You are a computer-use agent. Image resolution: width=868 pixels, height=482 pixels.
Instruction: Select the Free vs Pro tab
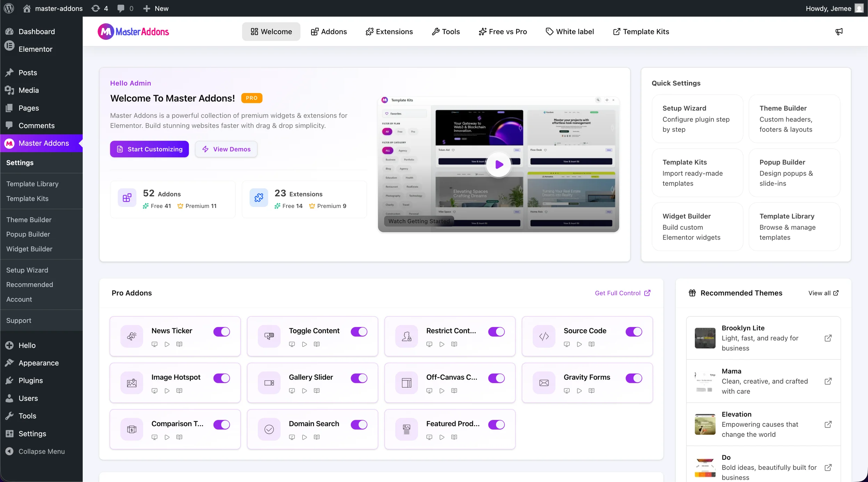(502, 32)
